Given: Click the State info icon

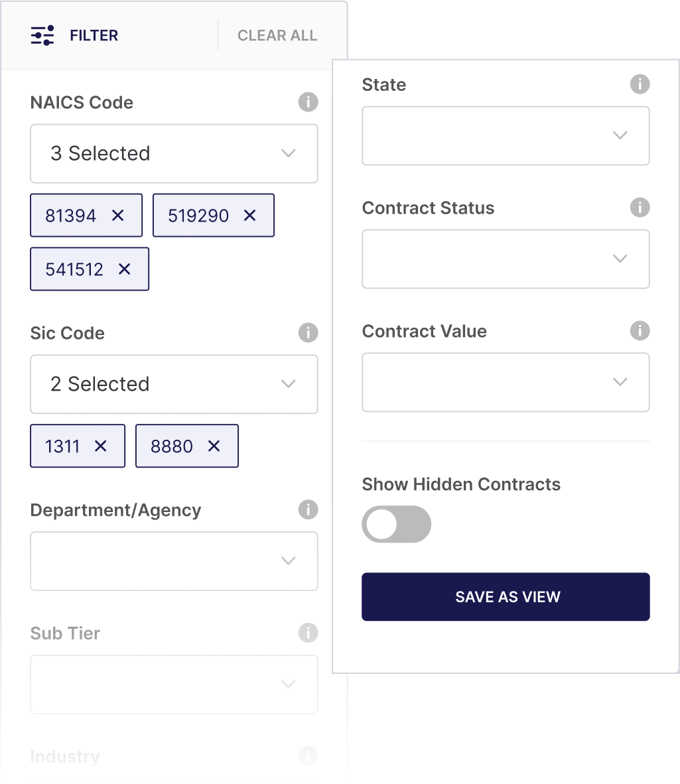Looking at the screenshot, I should coord(640,84).
